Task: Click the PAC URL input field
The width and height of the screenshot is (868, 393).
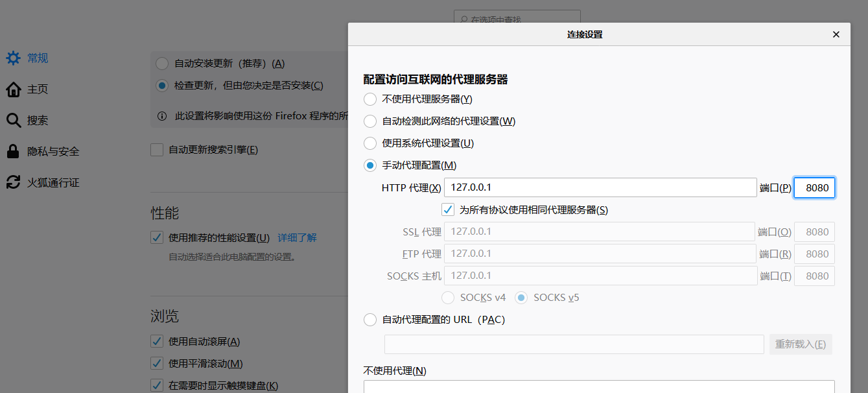Action: [x=574, y=344]
